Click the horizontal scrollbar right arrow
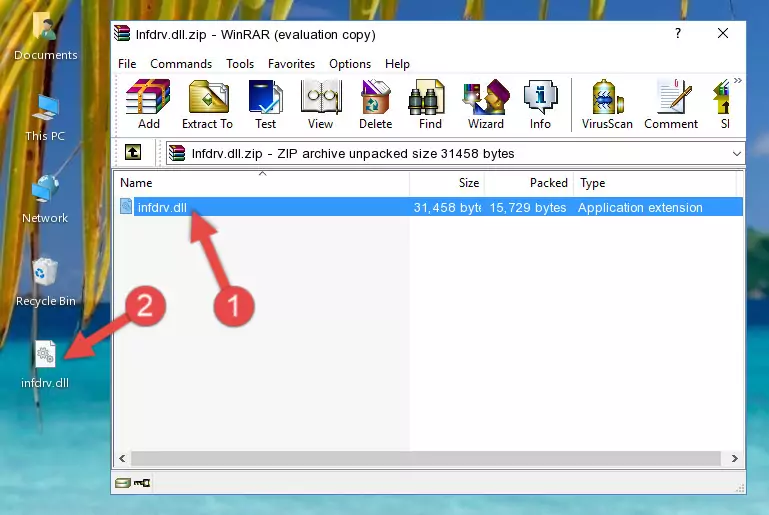 tap(734, 459)
